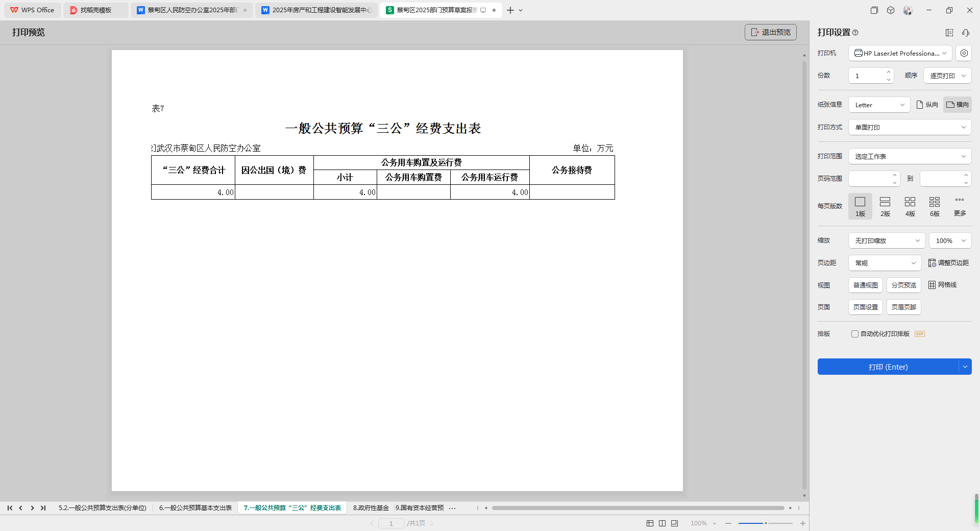Open the 6.一般公共预算基本支出表 sheet tab

[195, 508]
